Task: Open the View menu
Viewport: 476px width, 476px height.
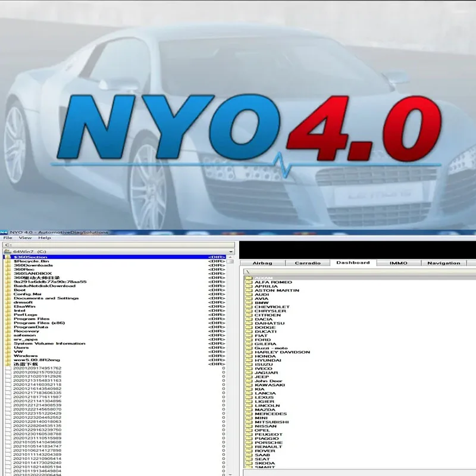Action: pyautogui.click(x=25, y=237)
